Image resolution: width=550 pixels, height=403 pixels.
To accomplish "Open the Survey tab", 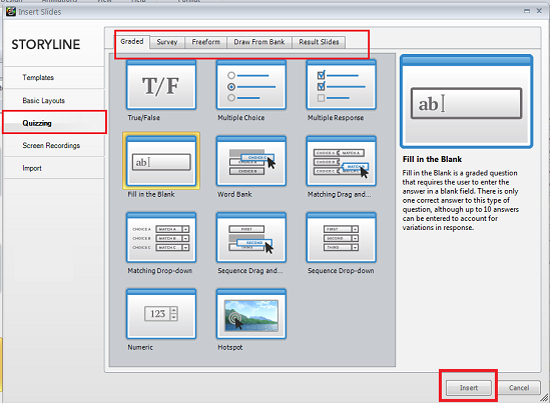I will click(x=167, y=42).
